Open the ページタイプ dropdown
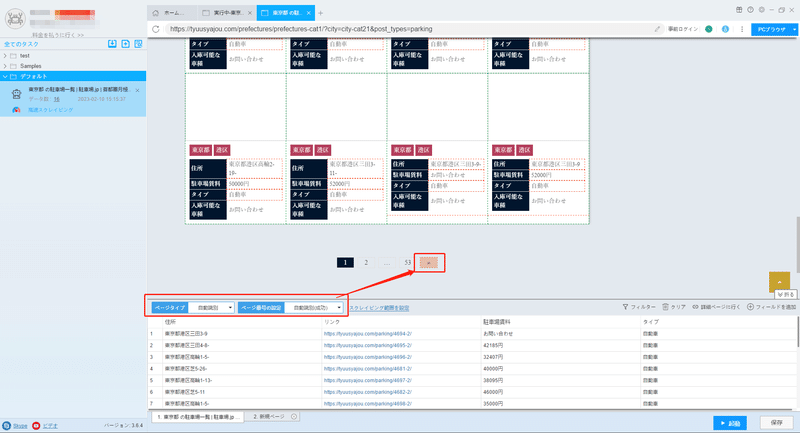This screenshot has width=800, height=433. (211, 308)
